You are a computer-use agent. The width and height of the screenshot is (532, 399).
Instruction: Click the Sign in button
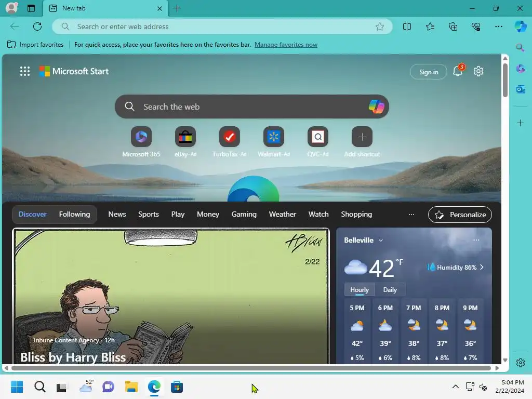(x=428, y=72)
